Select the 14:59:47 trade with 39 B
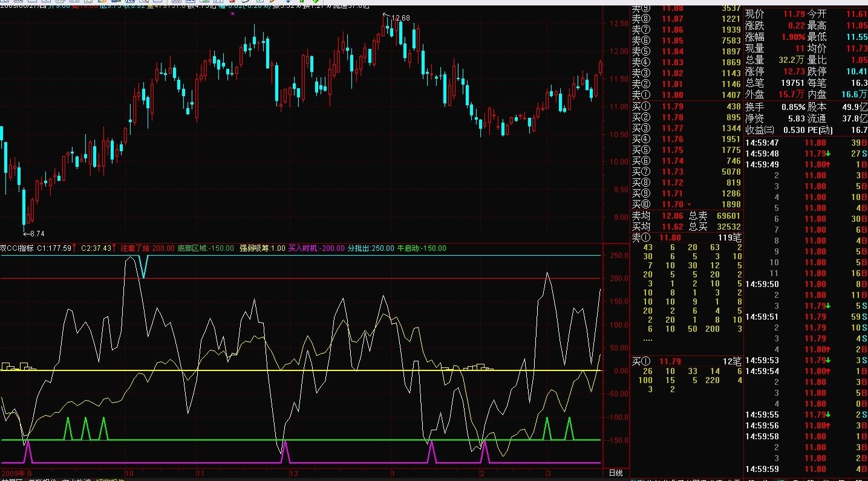The height and width of the screenshot is (481, 868). (x=806, y=143)
